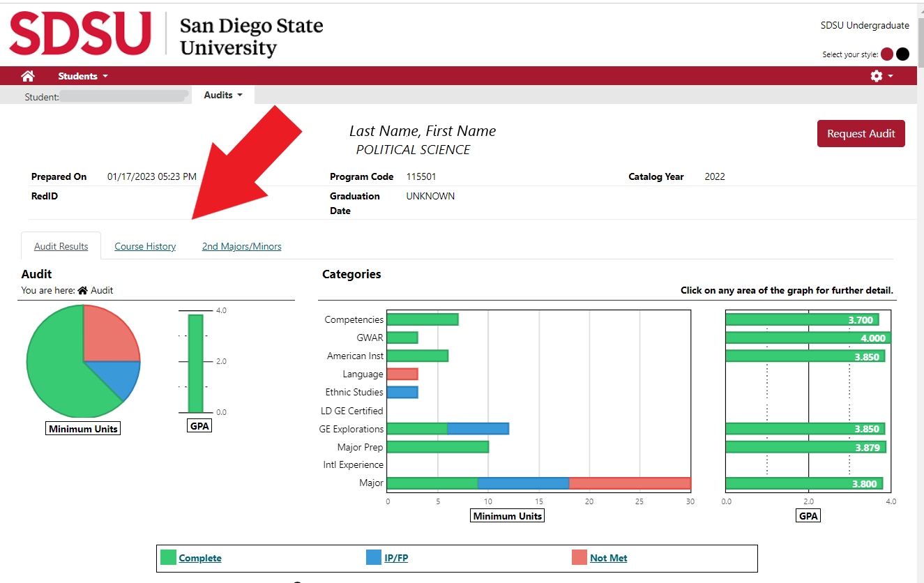Click the Intl Experience label
924x583 pixels.
[x=354, y=464]
